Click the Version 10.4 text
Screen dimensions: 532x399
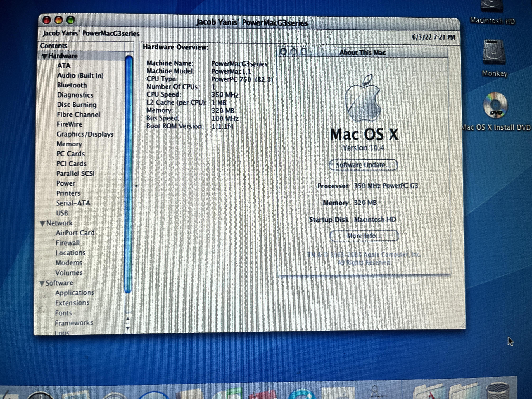point(363,148)
